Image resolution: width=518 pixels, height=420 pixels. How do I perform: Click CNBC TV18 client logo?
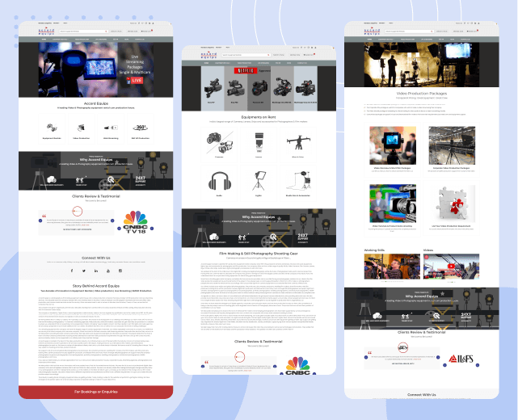tap(135, 222)
